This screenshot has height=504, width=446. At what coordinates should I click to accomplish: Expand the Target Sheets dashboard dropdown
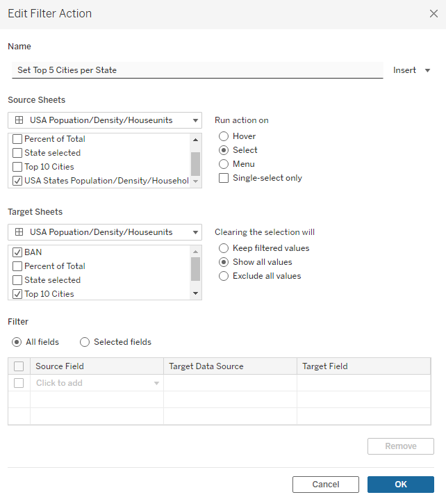pos(195,232)
